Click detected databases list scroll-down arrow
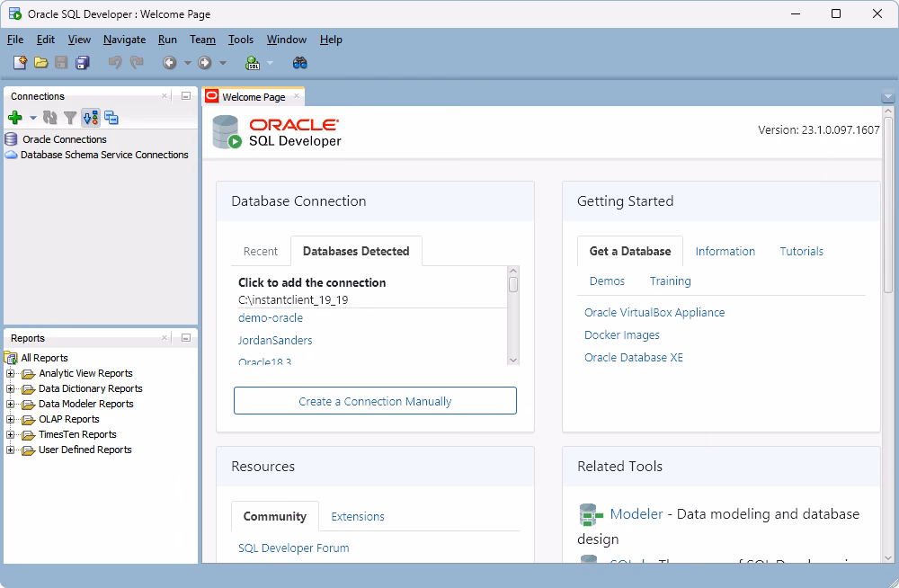 [x=513, y=361]
